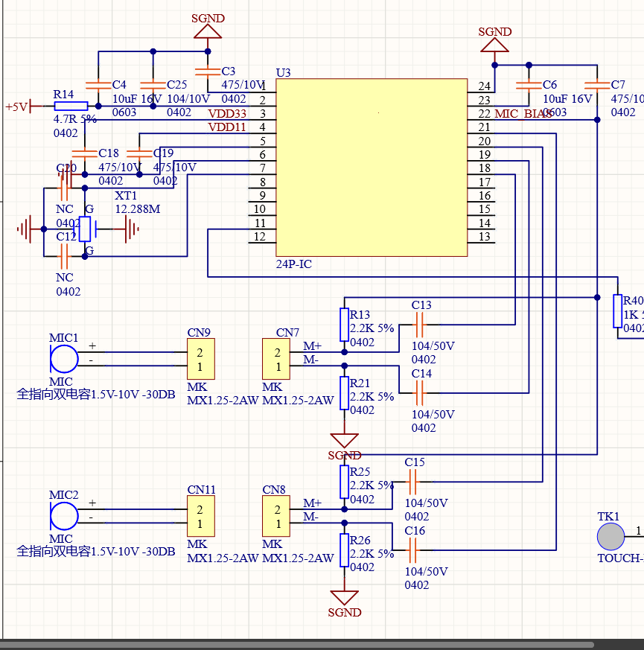Select the SGND symbol above capacitor C3
Screen dimensions: 644x650
(207, 30)
